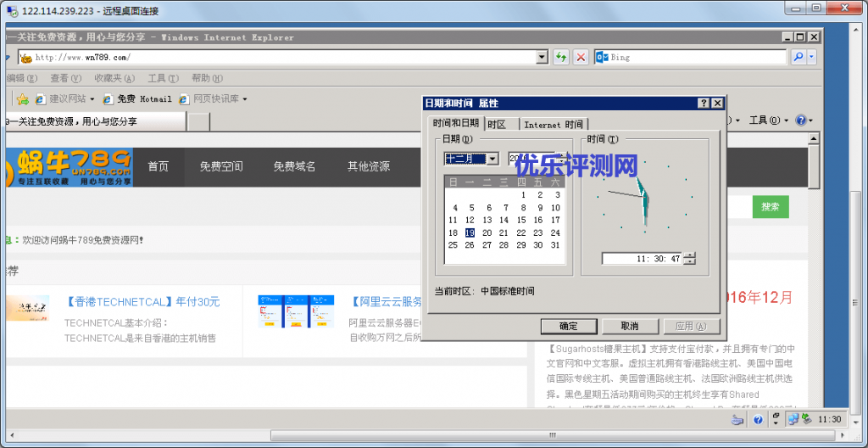868x448 pixels.
Task: Select day 25 in the calendar
Action: [453, 245]
